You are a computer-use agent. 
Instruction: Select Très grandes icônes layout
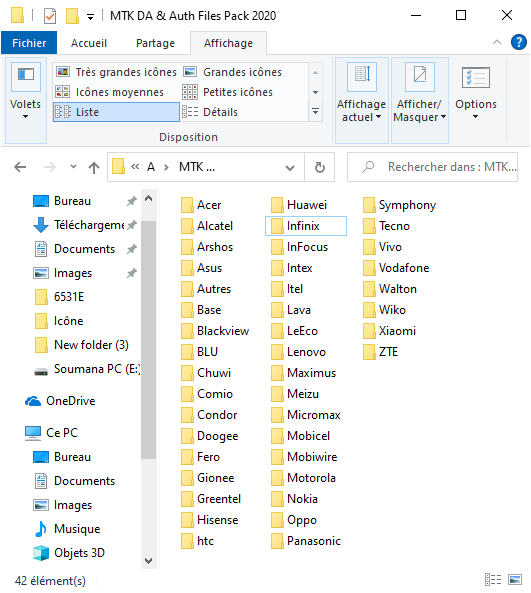116,72
